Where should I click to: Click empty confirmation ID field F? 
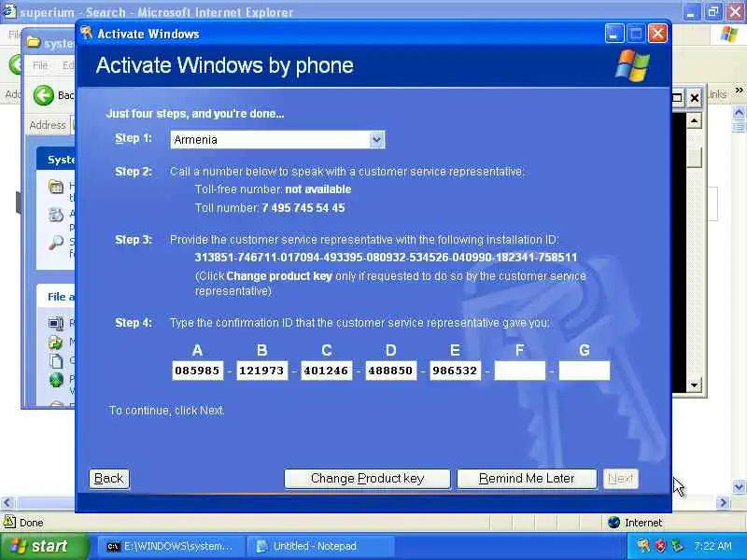520,371
